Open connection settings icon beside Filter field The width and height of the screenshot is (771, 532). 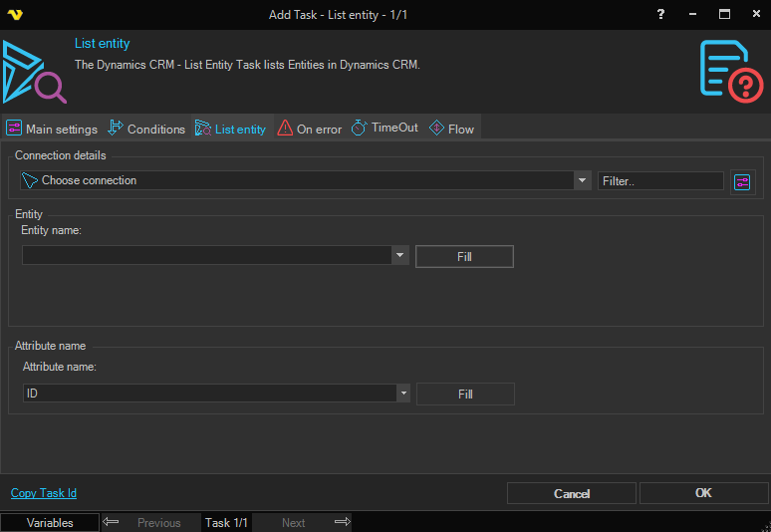pyautogui.click(x=742, y=181)
